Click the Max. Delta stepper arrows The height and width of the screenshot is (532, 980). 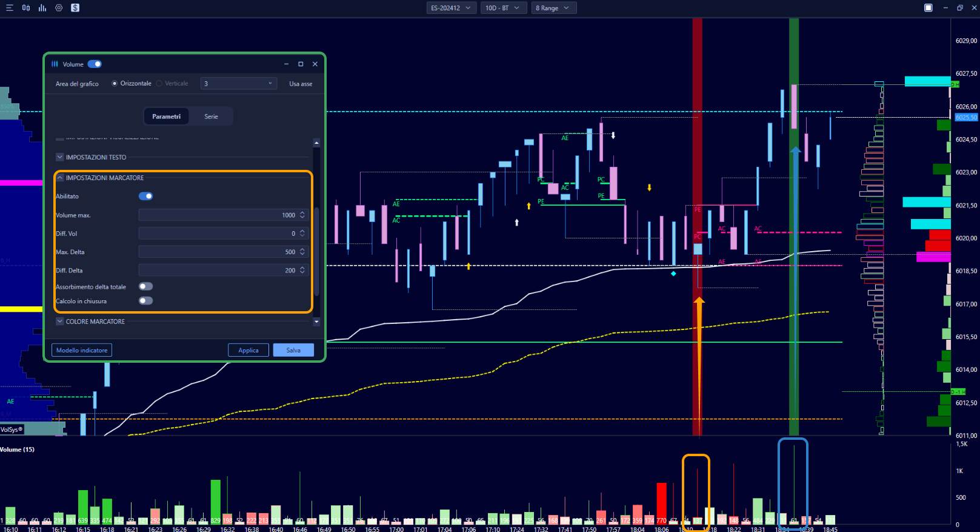302,252
